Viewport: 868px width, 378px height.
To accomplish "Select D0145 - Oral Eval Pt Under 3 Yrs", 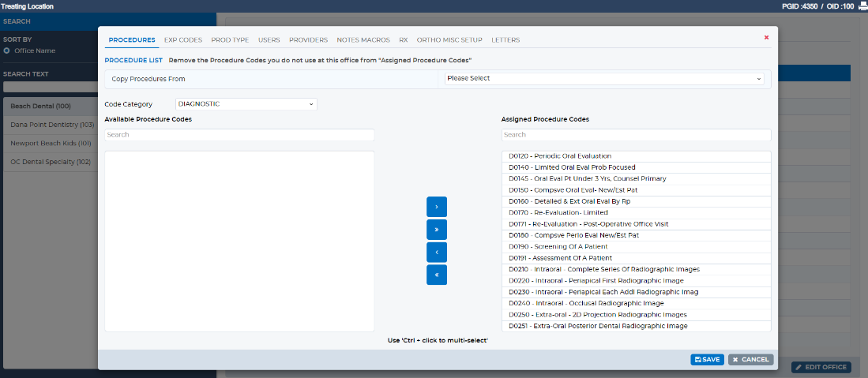I will coord(636,179).
